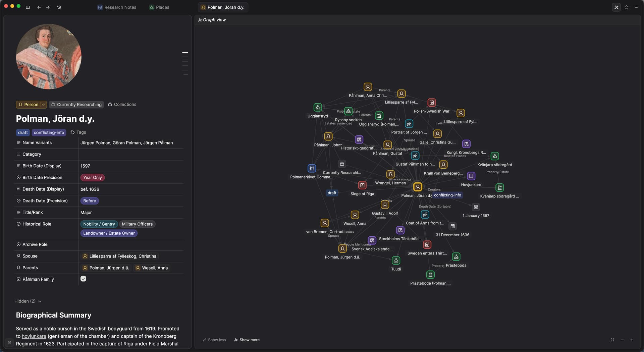This screenshot has width=644, height=352.
Task: Click the Jöran Polman portrait thumbnail
Action: coord(49,57)
